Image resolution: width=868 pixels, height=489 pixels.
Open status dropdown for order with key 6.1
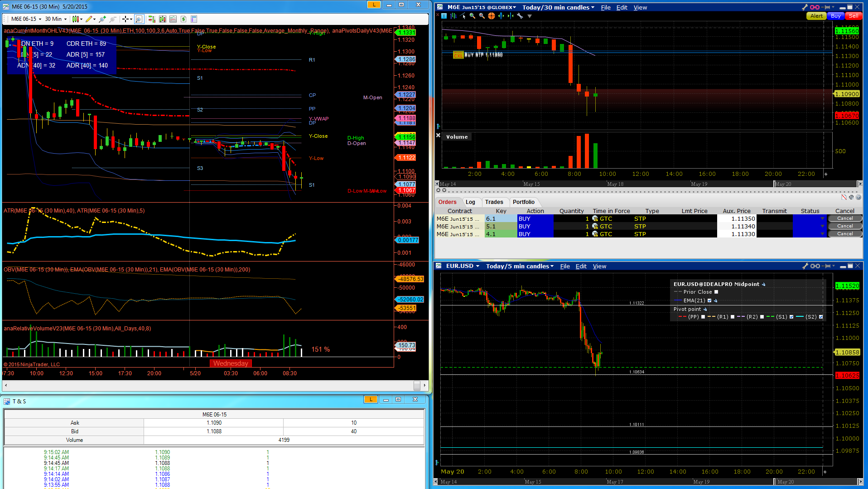822,218
